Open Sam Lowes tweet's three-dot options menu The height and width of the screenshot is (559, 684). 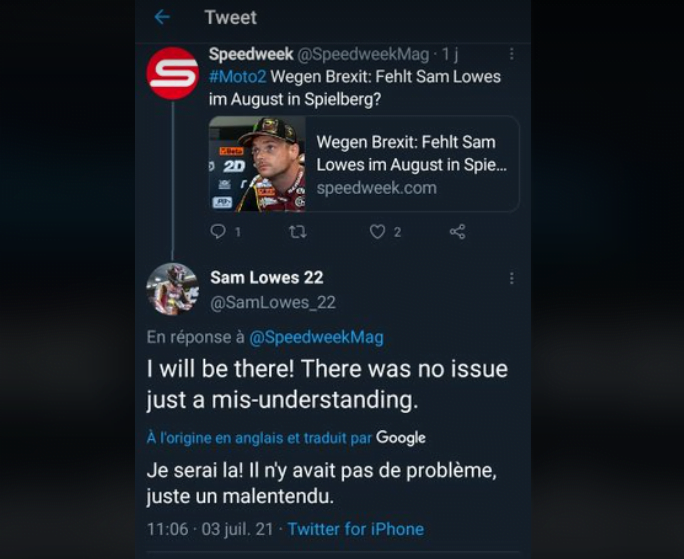(x=511, y=278)
